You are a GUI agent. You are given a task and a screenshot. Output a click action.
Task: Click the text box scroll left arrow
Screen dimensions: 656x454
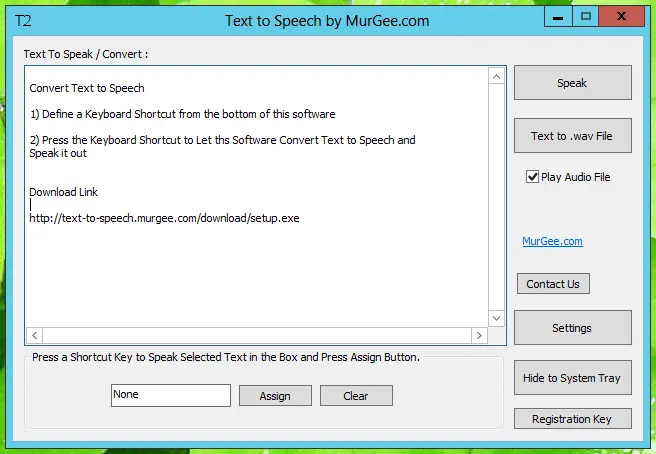pyautogui.click(x=34, y=336)
